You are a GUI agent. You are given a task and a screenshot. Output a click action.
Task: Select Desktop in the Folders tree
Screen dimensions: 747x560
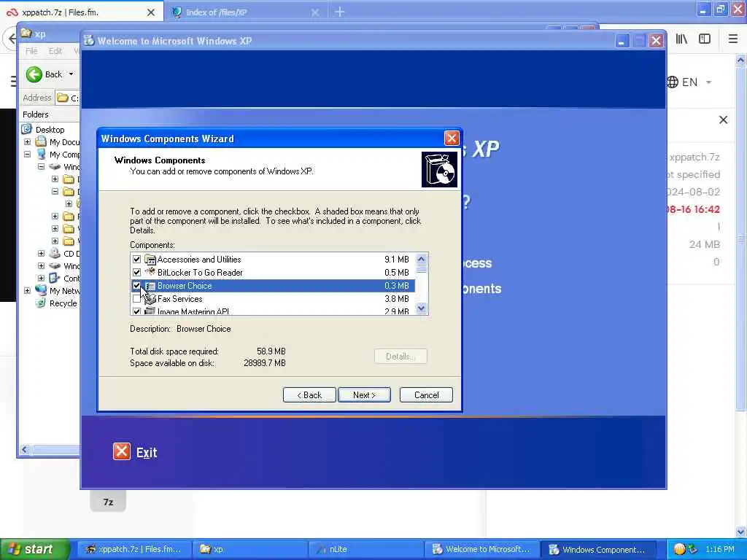click(x=50, y=130)
